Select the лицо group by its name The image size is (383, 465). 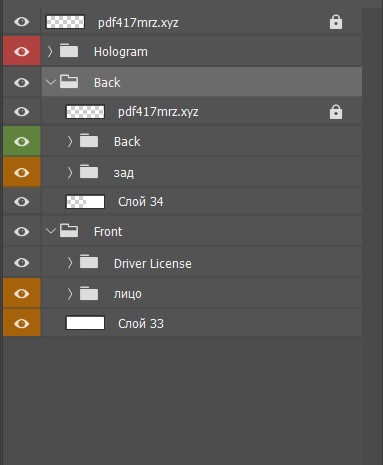[128, 294]
